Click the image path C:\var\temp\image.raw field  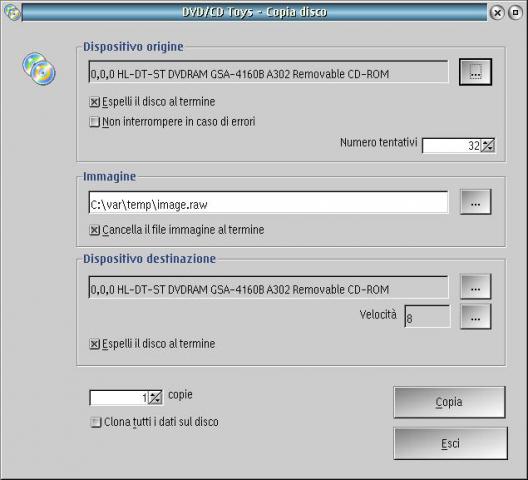268,202
